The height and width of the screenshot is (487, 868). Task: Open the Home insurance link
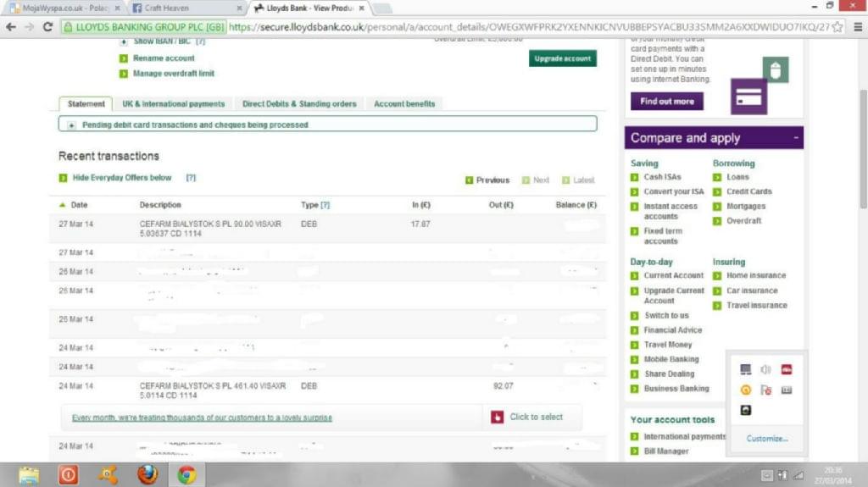[x=756, y=275]
